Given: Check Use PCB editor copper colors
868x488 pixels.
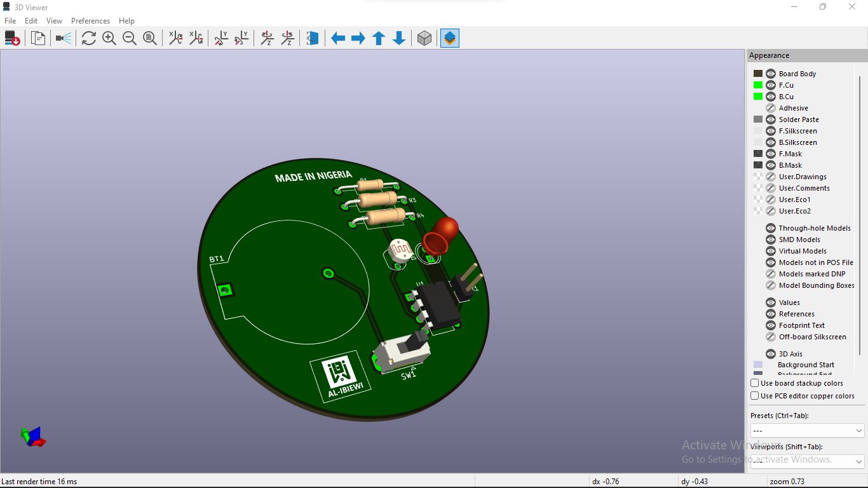Looking at the screenshot, I should 755,396.
